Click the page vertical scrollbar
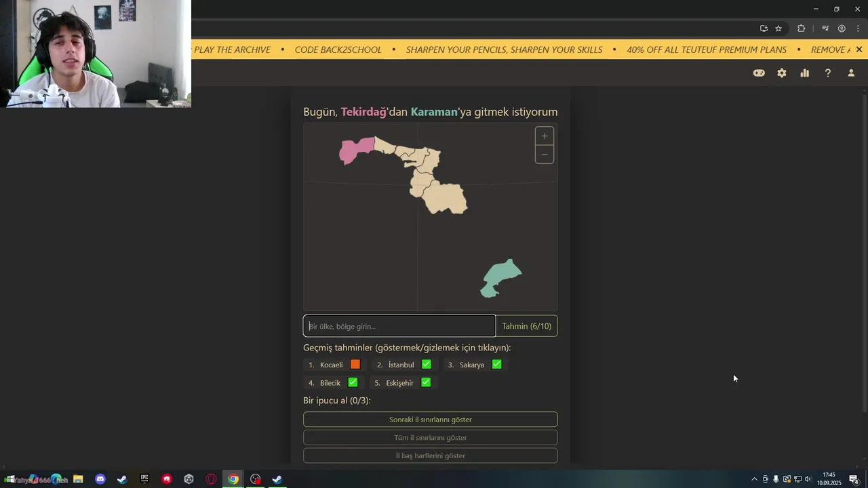 864,252
